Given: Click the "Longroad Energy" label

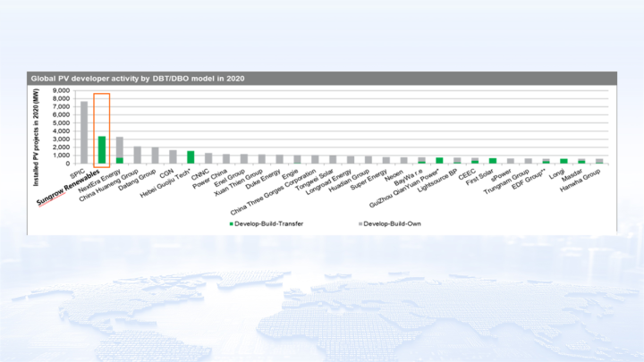Looking at the screenshot, I should click(x=328, y=181).
